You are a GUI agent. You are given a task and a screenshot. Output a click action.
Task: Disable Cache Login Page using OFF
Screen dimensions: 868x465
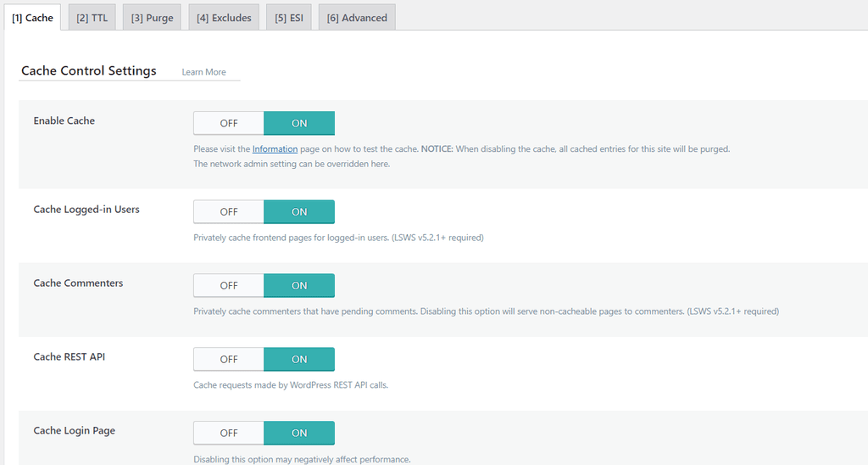point(229,434)
